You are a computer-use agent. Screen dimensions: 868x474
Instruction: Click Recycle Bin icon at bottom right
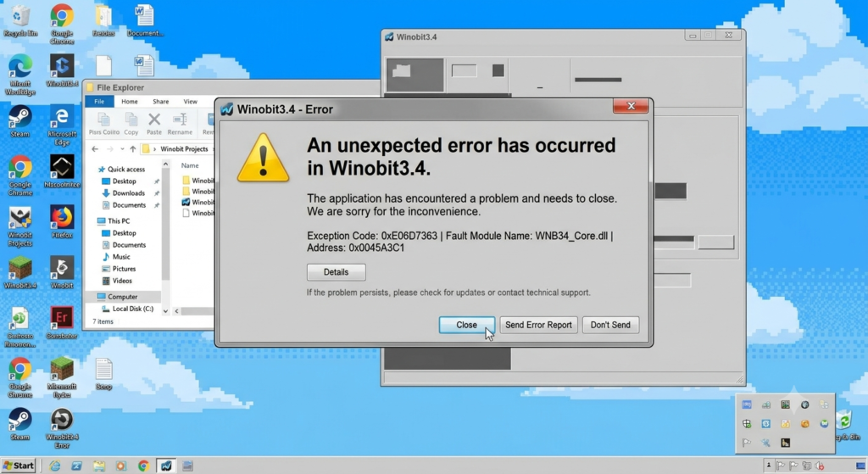pyautogui.click(x=846, y=426)
